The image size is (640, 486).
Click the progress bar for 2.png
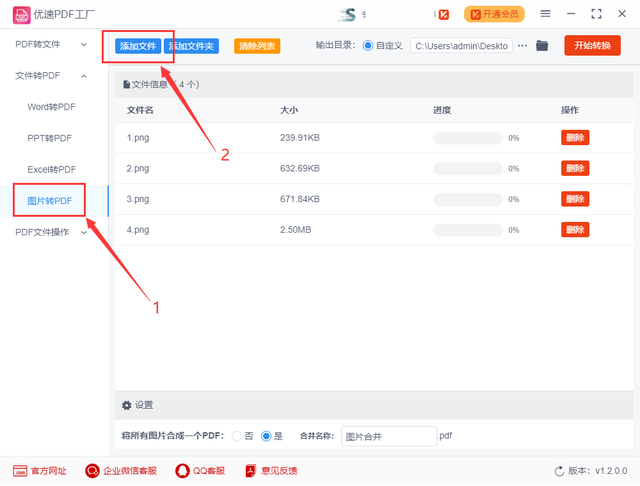[468, 169]
